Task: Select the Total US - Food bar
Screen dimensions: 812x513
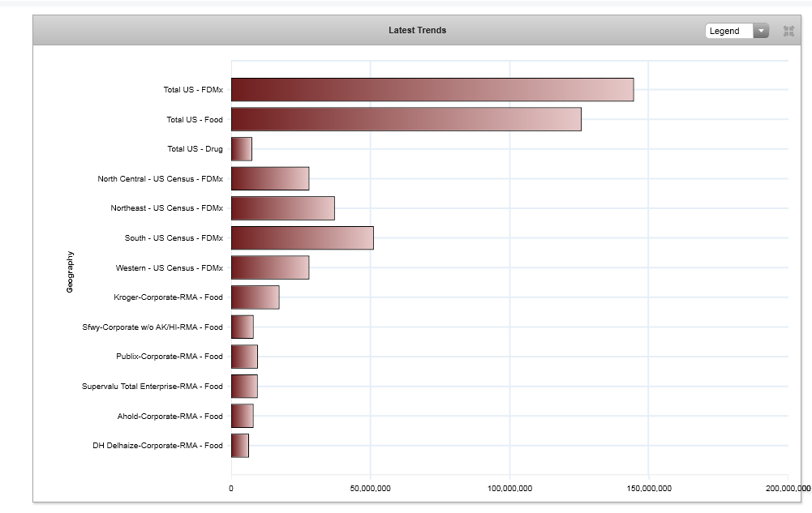Action: tap(406, 119)
